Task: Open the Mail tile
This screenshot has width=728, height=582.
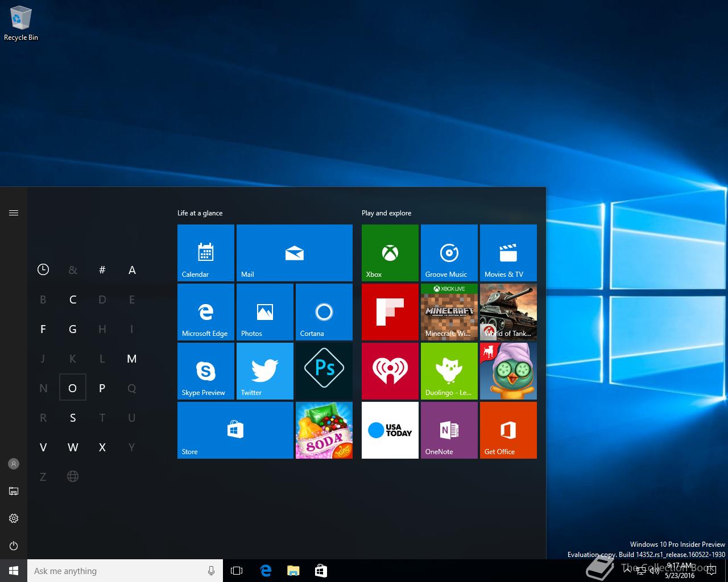Action: (295, 253)
